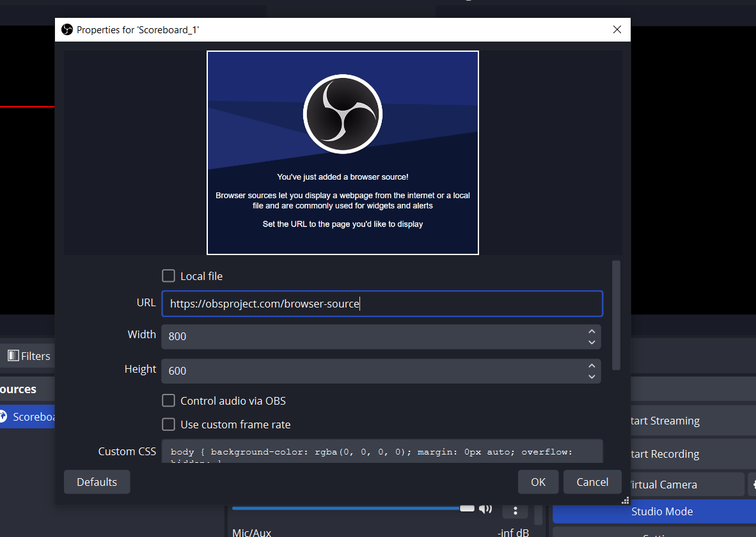Decrease Height using the down arrow

[592, 377]
